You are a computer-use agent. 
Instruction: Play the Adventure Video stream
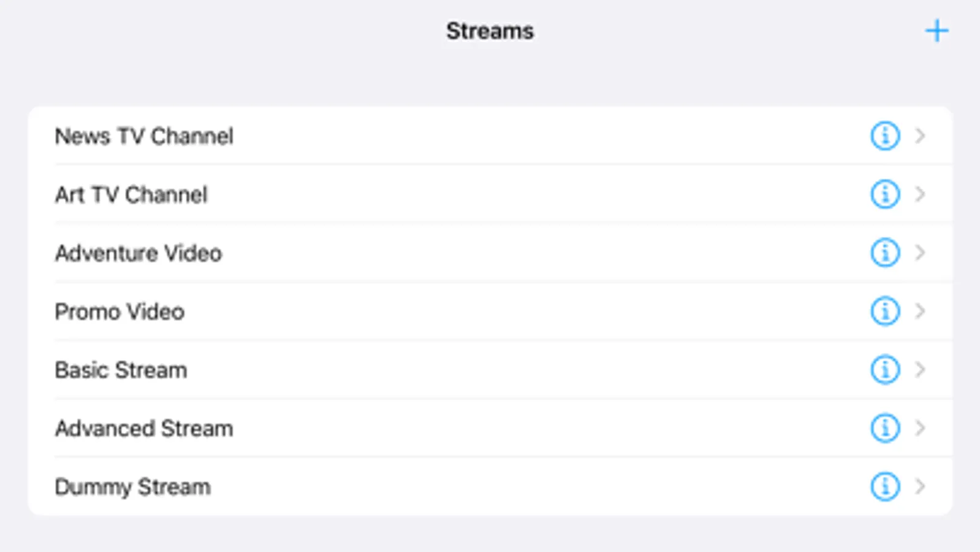click(139, 253)
